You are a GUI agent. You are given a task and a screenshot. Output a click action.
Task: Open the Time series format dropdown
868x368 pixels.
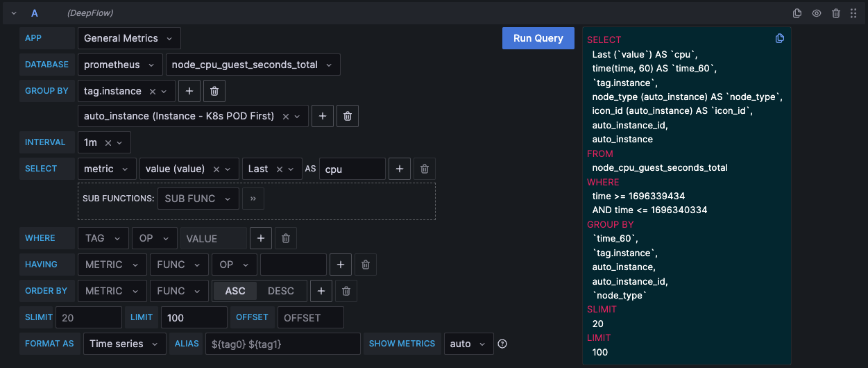tap(125, 344)
